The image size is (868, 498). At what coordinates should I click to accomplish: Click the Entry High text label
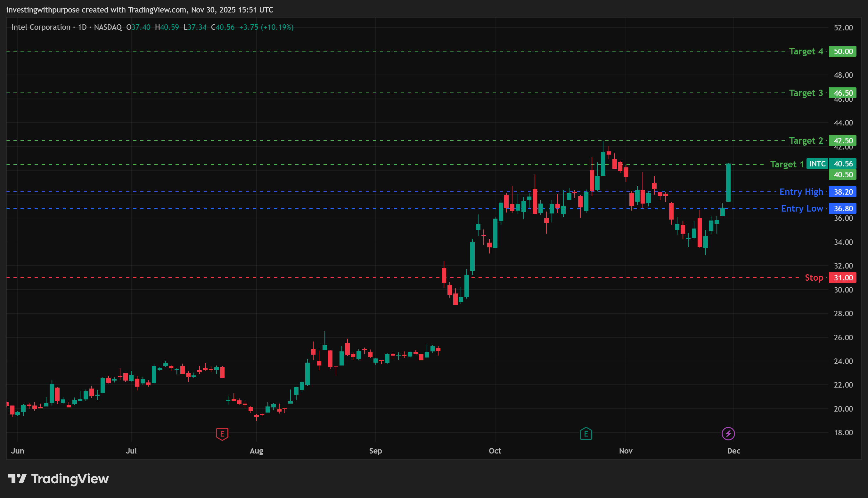pos(801,192)
